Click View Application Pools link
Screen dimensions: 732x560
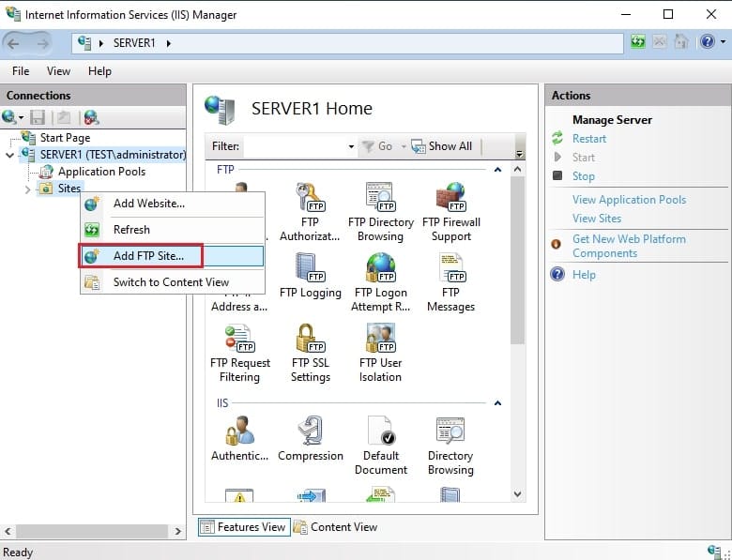pos(630,200)
